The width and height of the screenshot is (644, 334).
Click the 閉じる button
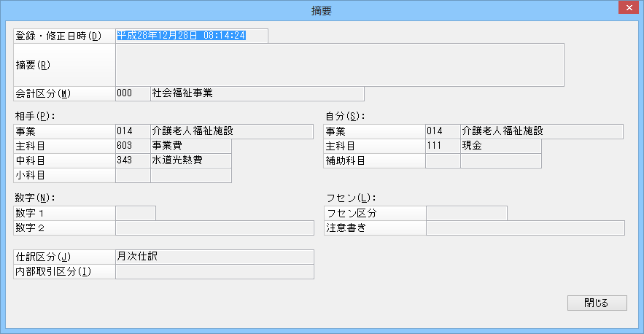597,303
